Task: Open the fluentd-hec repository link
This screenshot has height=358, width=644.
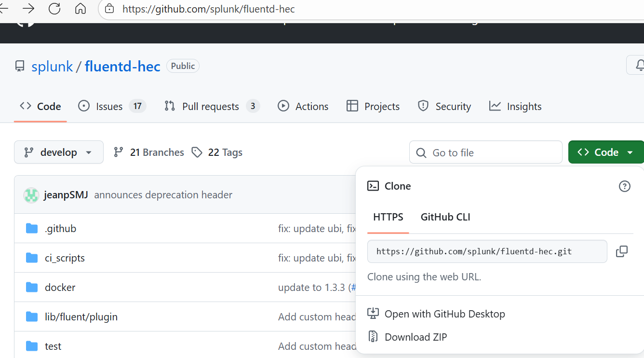Action: pos(122,67)
